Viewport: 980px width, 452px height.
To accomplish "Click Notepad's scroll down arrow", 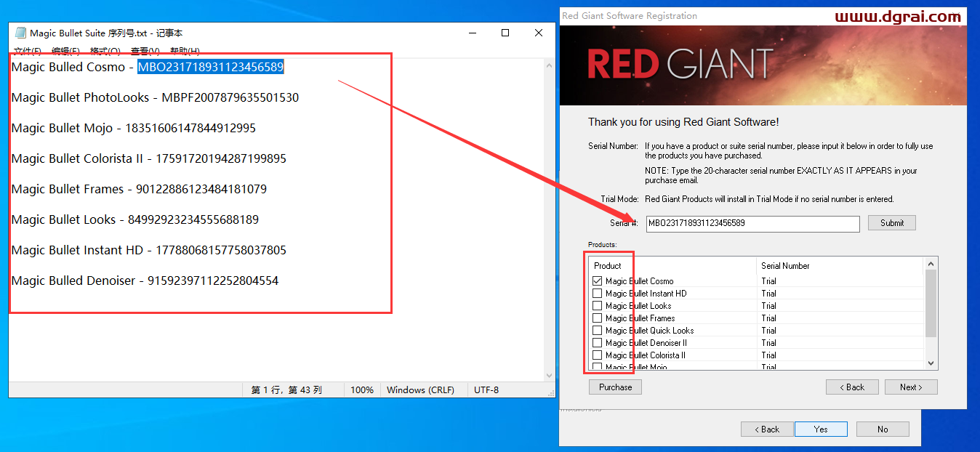I will pos(550,376).
